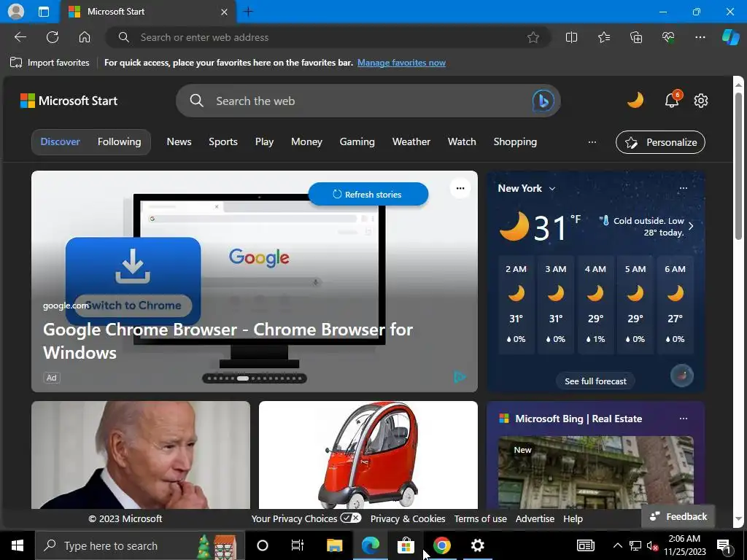The height and width of the screenshot is (560, 747).
Task: Open Browser essentials heart icon
Action: (668, 37)
